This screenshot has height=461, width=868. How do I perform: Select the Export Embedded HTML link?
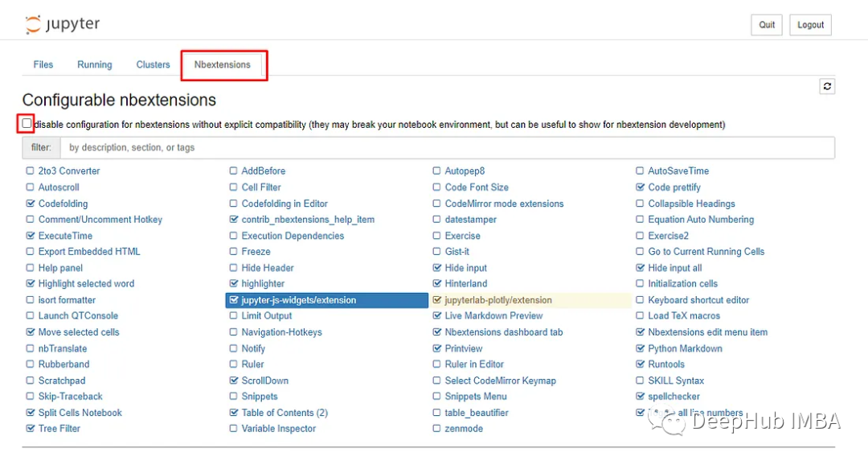(x=89, y=252)
